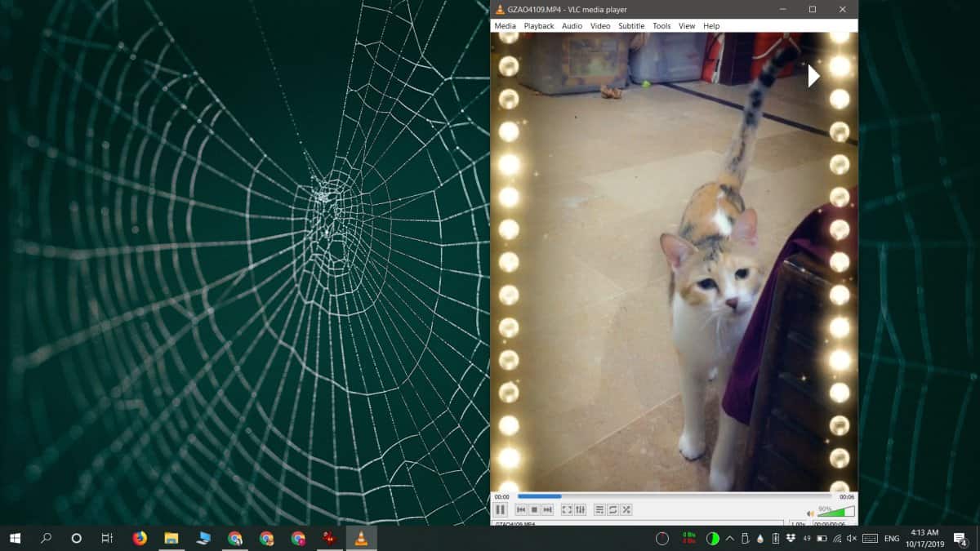Open the Tools menu dropdown
This screenshot has width=980, height=551.
click(661, 25)
